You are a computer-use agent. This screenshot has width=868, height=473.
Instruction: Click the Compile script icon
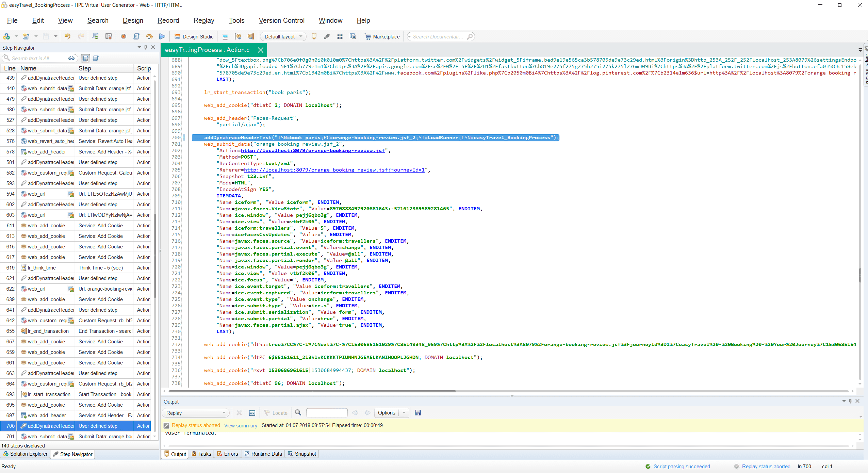(x=136, y=36)
